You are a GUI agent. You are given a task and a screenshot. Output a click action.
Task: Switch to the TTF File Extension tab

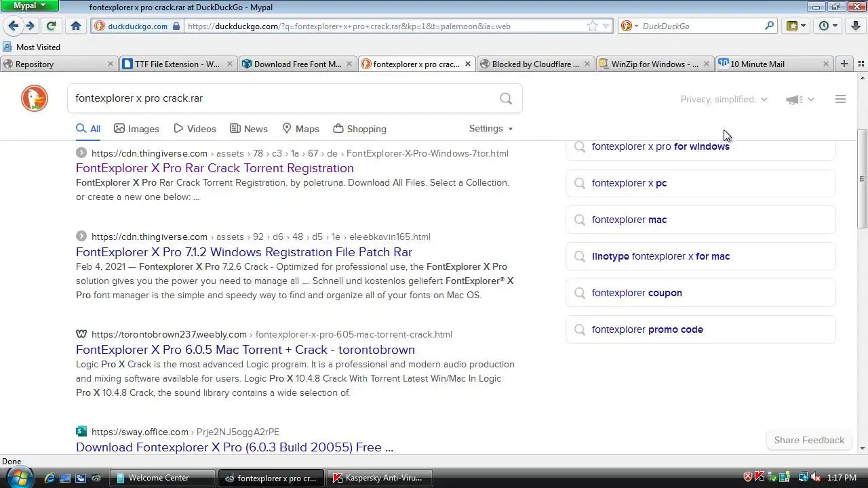tap(177, 64)
